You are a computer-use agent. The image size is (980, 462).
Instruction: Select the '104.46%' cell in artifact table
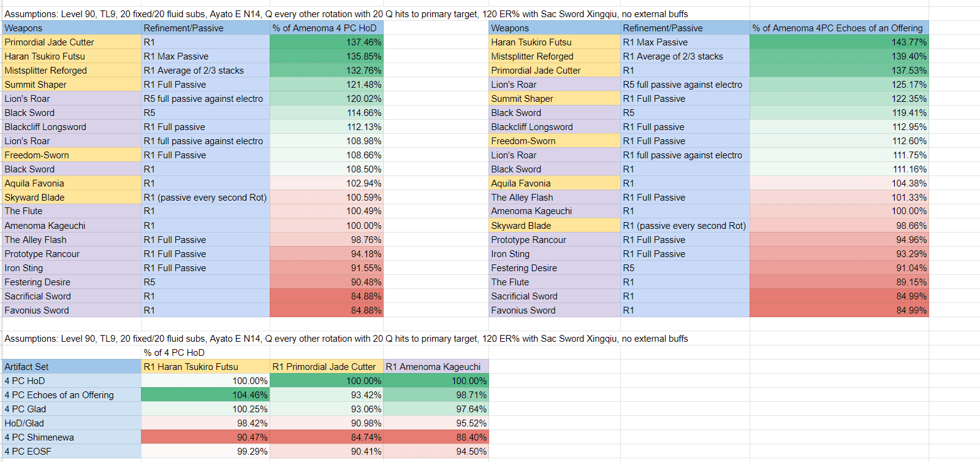tap(205, 395)
